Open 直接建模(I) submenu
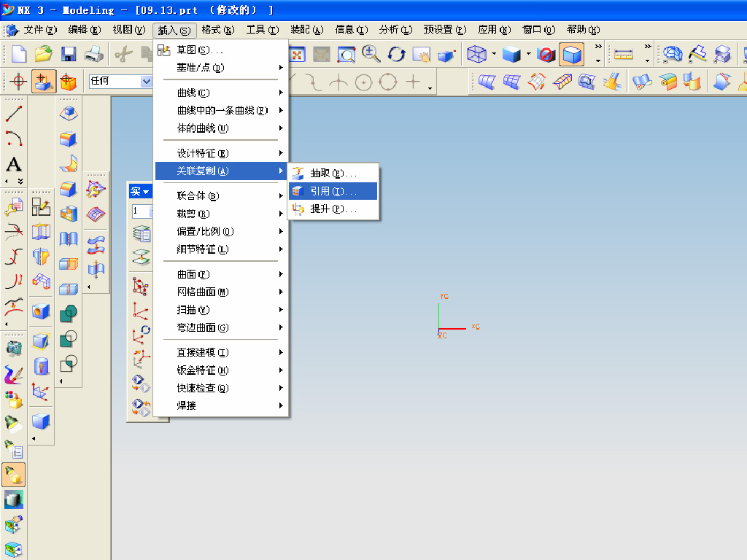This screenshot has height=560, width=747. pos(221,352)
